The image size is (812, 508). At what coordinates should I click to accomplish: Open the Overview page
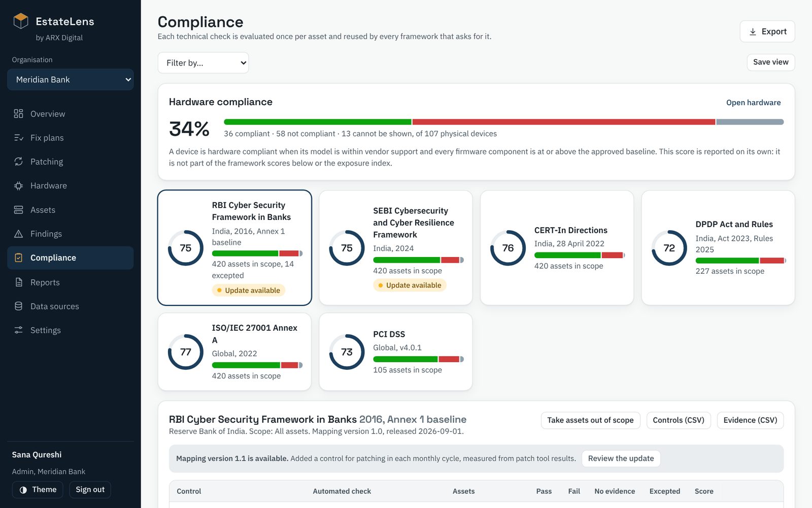click(x=71, y=114)
